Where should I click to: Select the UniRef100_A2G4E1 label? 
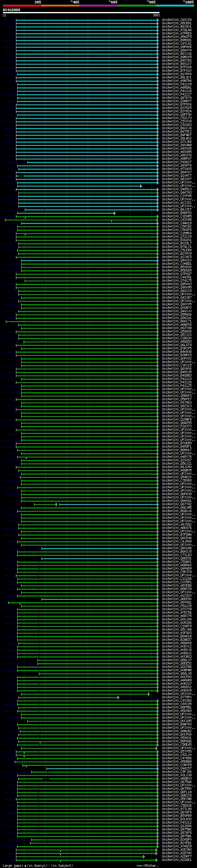[177, 860]
